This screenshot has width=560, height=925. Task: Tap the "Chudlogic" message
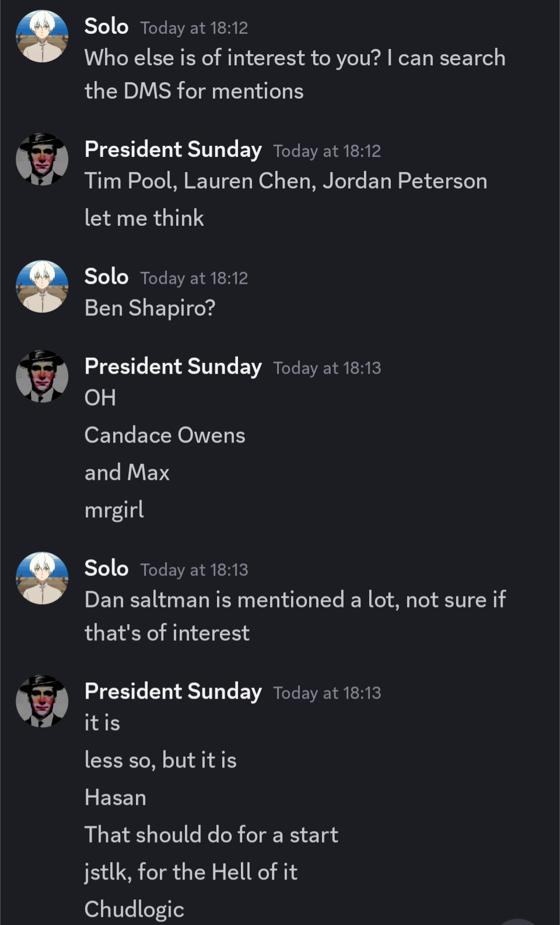click(134, 909)
